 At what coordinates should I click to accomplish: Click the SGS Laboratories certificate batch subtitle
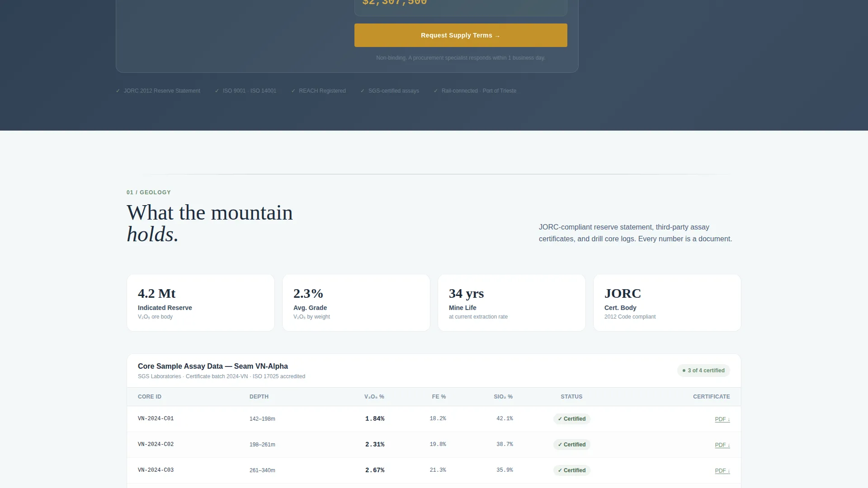point(222,376)
